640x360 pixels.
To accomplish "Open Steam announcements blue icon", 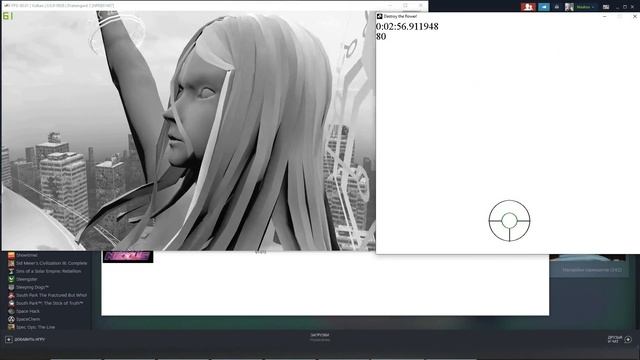I will tap(544, 7).
